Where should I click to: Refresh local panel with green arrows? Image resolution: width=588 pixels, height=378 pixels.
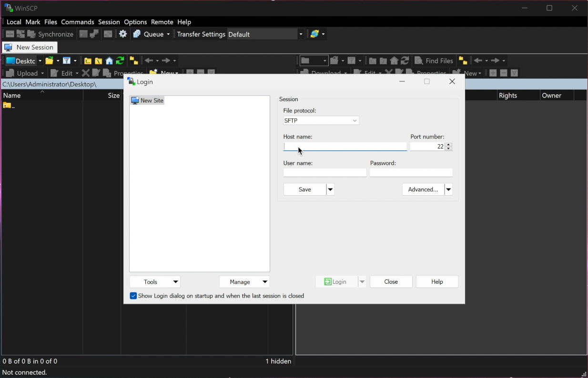pyautogui.click(x=120, y=60)
